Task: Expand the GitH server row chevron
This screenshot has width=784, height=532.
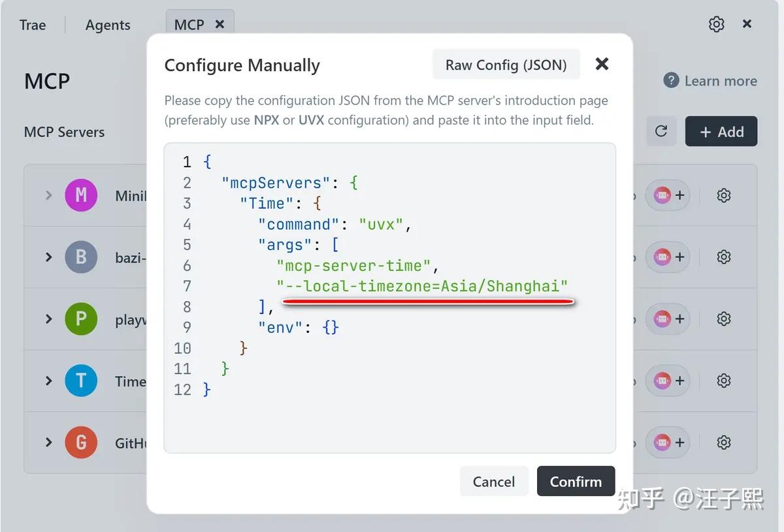Action: point(48,443)
